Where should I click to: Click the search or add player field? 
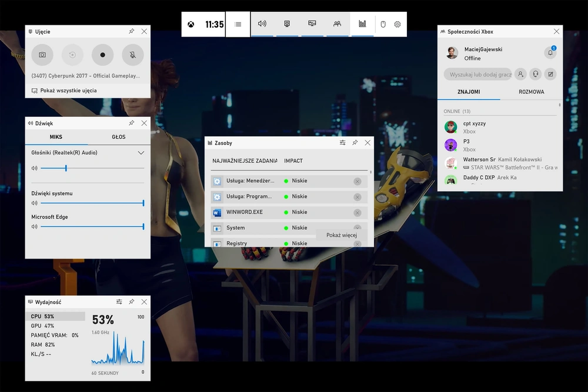(477, 74)
